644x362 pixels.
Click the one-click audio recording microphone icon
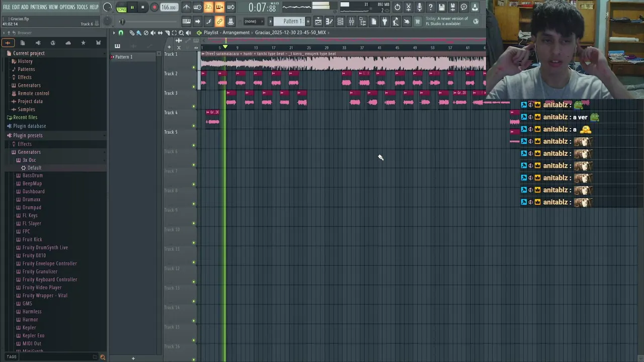[x=420, y=8]
